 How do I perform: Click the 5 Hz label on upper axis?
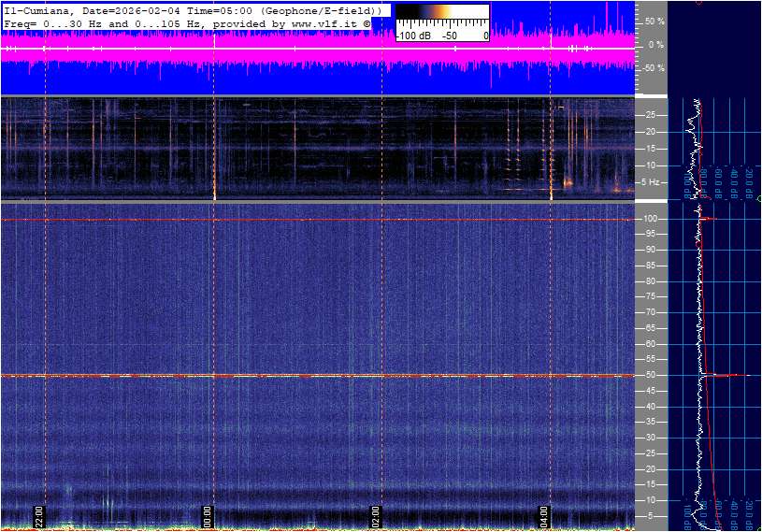(x=652, y=181)
